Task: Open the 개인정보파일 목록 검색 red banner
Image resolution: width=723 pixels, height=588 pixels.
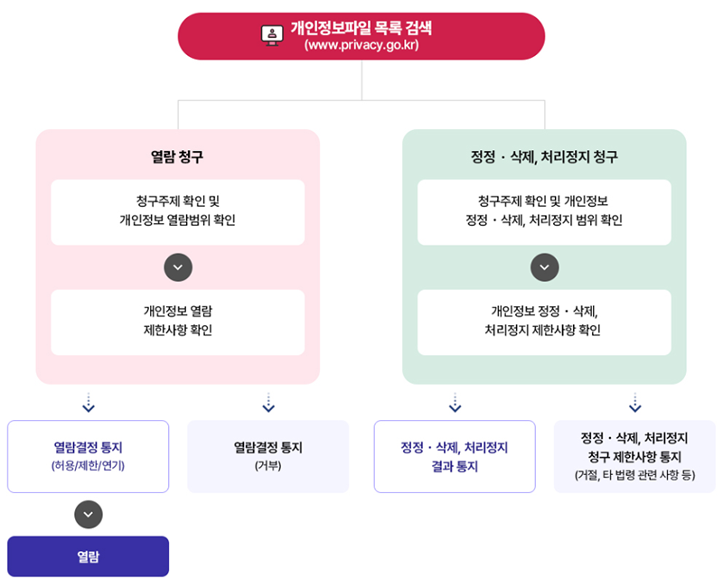Action: pos(361,36)
